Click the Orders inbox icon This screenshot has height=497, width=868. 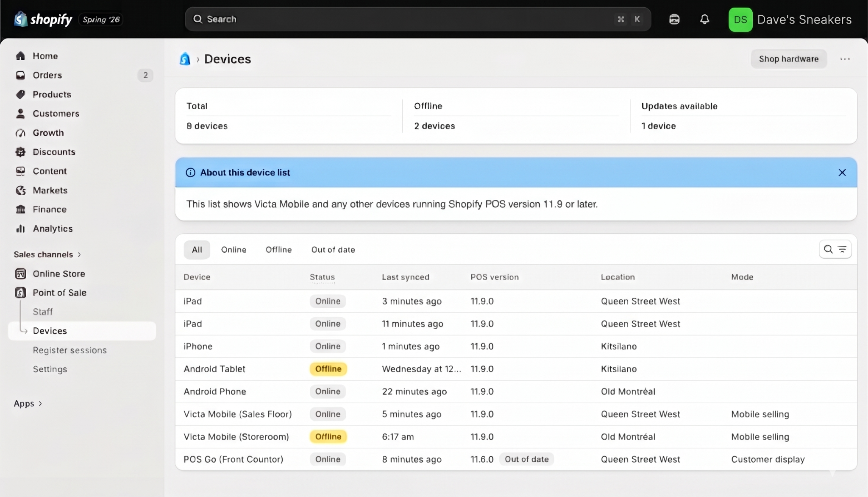[20, 75]
